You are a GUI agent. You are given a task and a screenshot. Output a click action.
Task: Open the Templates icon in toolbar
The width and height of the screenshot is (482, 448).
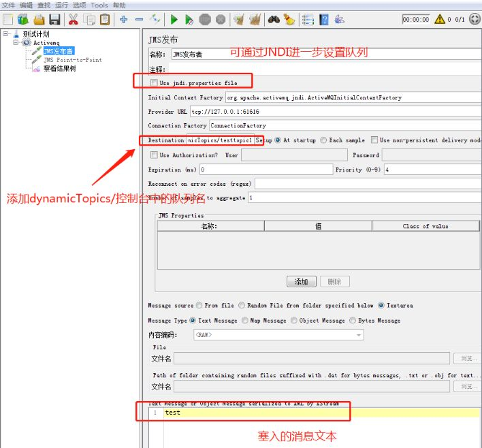pyautogui.click(x=23, y=20)
